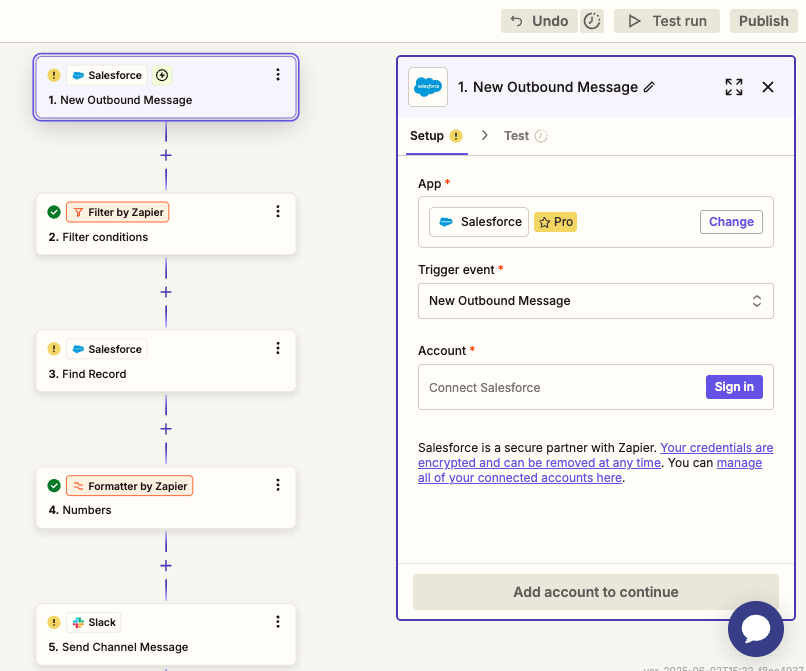Screen dimensions: 806x671
Task: Open manage connected accounts link
Action: (x=590, y=470)
